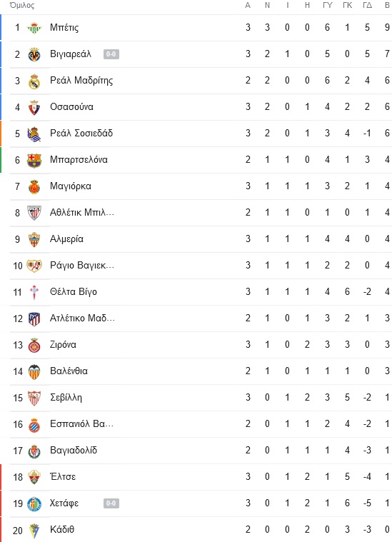The height and width of the screenshot is (542, 392).
Task: Click the Athletic Bilbao crest icon
Action: point(34,213)
